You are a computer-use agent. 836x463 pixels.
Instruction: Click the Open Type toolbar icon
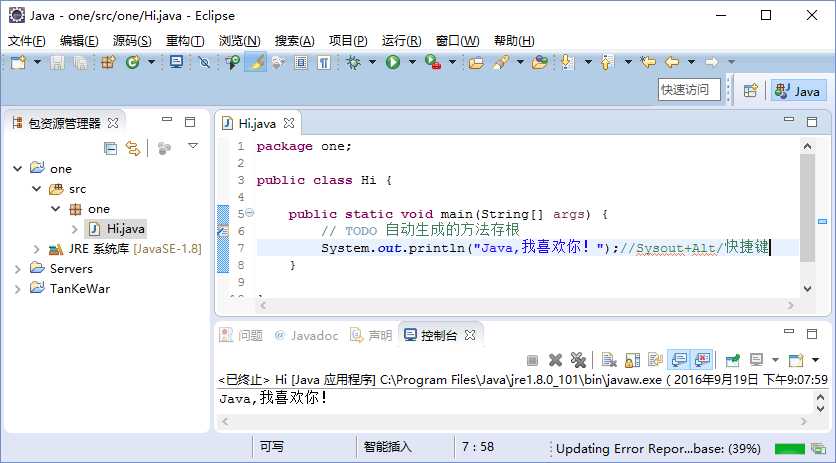(232, 62)
